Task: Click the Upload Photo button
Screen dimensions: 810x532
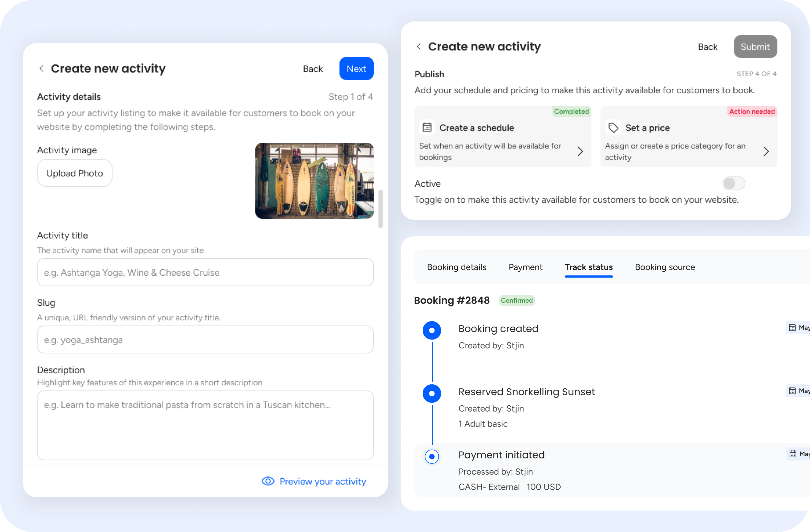Action: (75, 173)
